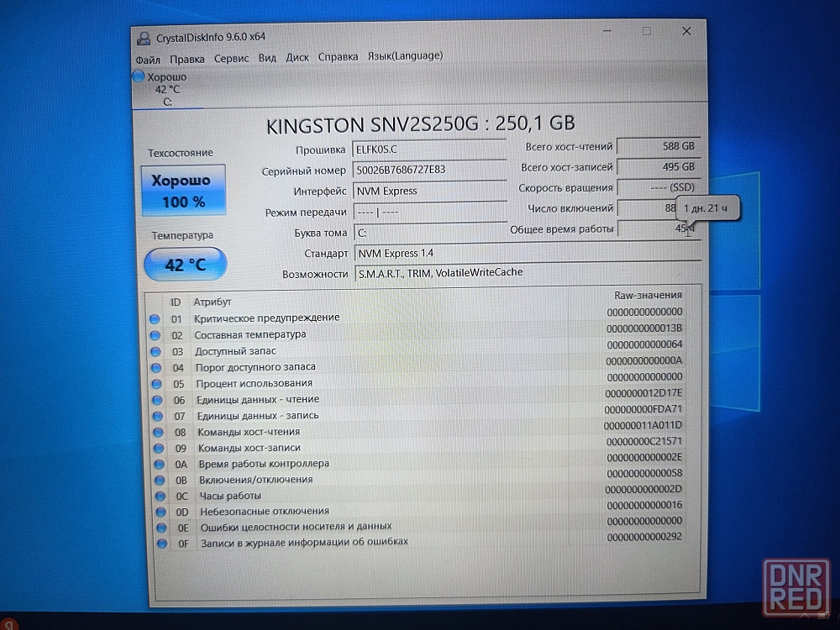
Task: Open the Вид menu
Action: tap(267, 57)
